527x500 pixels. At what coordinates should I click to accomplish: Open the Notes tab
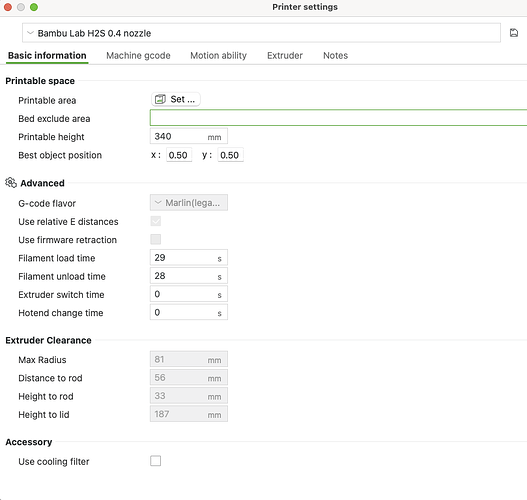pos(335,55)
